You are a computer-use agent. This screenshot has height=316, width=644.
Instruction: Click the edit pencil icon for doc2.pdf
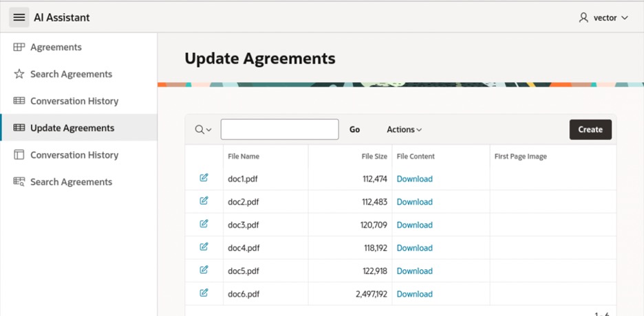204,201
